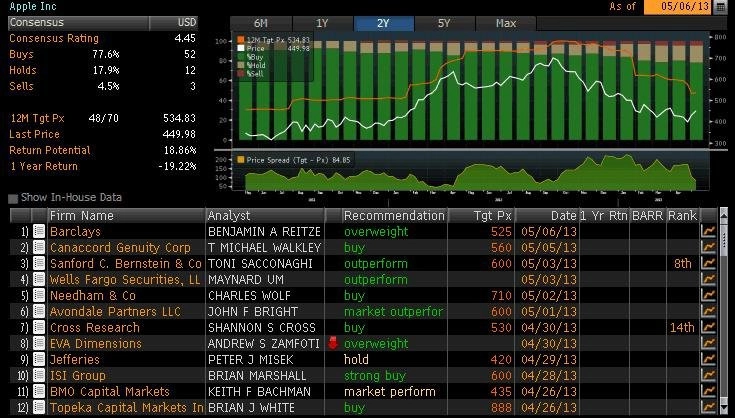Toggle Price legend swatch in chart
735x418 pixels.
[241, 48]
